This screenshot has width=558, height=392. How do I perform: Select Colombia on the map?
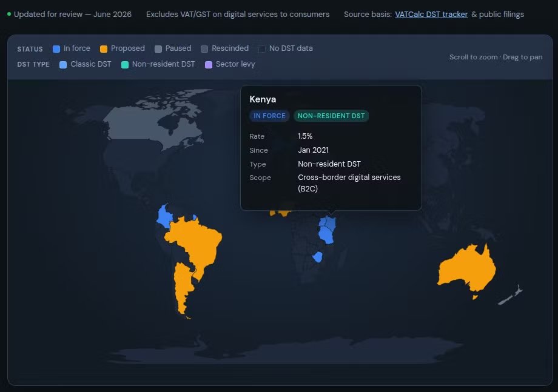164,217
